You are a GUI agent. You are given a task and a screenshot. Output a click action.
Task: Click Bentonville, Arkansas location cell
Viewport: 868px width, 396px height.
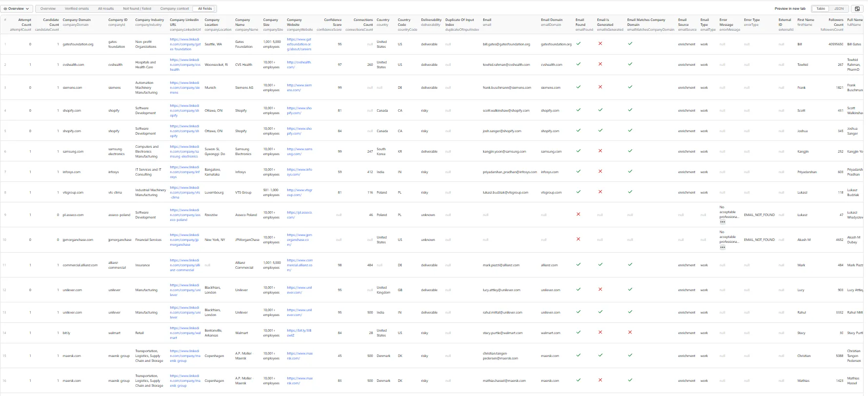(213, 333)
